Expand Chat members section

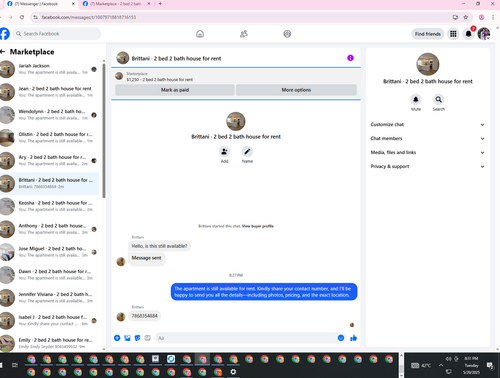coord(428,138)
